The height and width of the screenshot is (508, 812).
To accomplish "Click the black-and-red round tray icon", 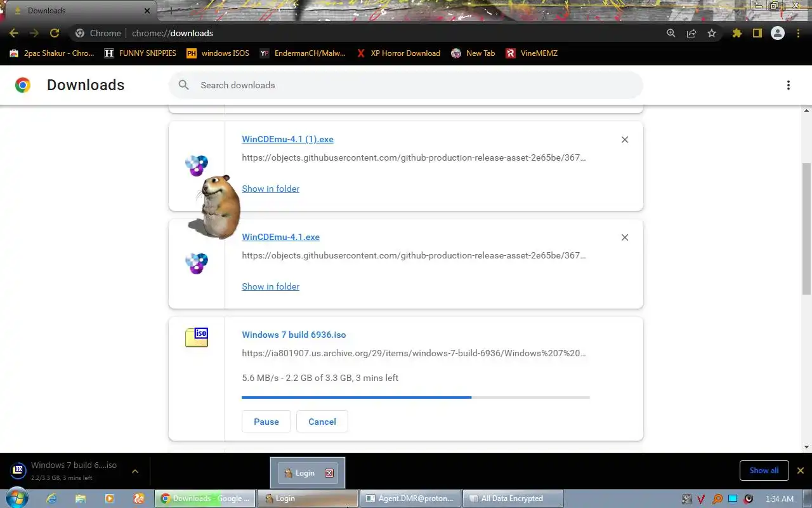I will point(749,499).
